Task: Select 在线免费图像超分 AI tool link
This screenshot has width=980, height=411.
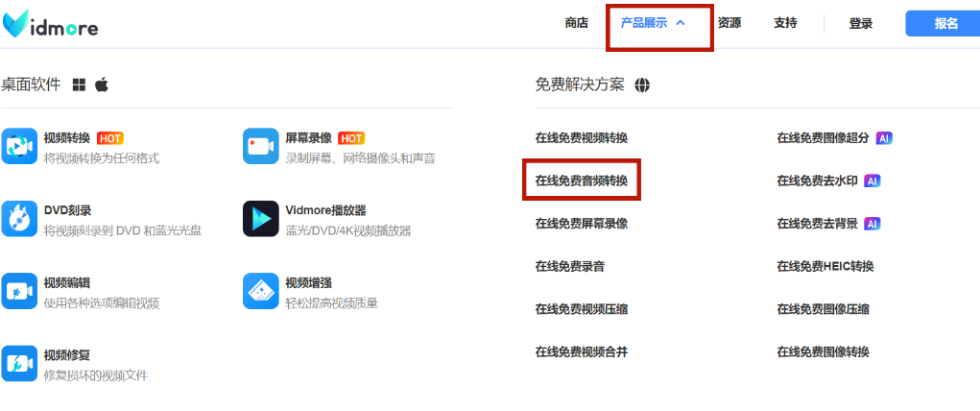Action: pyautogui.click(x=823, y=137)
